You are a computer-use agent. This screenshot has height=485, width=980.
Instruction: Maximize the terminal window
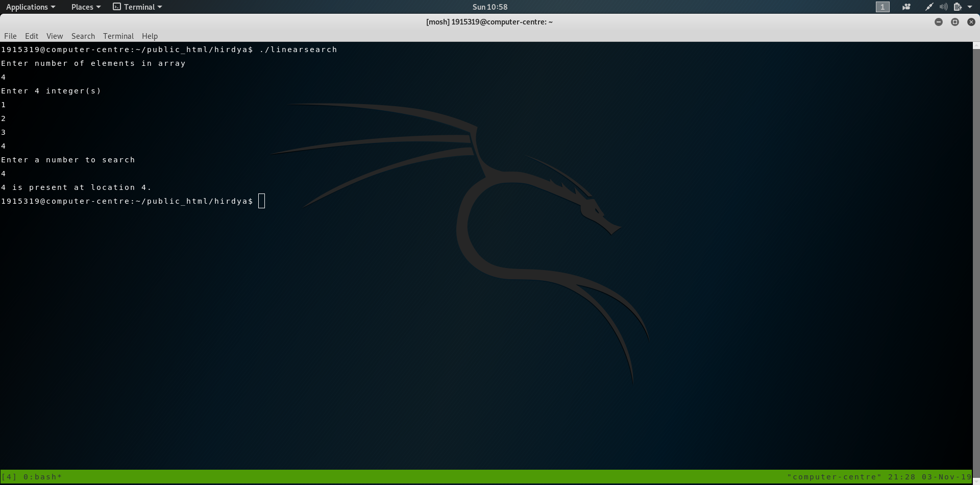coord(955,22)
